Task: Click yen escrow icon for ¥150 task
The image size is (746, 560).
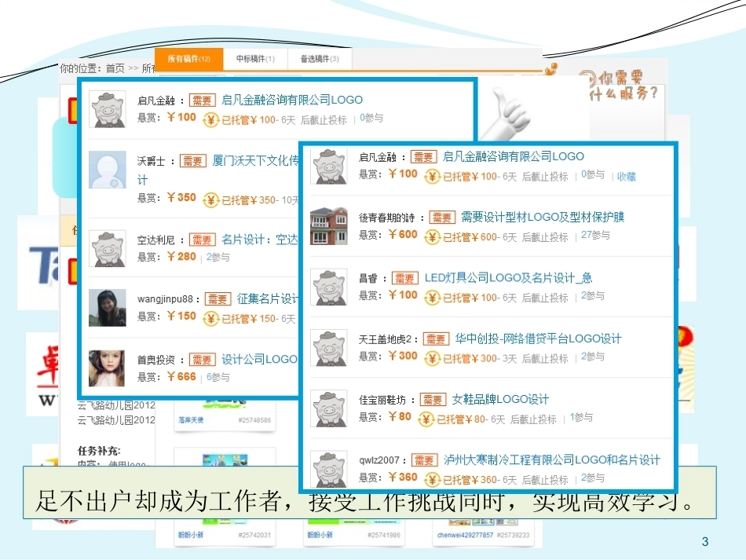Action: click(210, 318)
